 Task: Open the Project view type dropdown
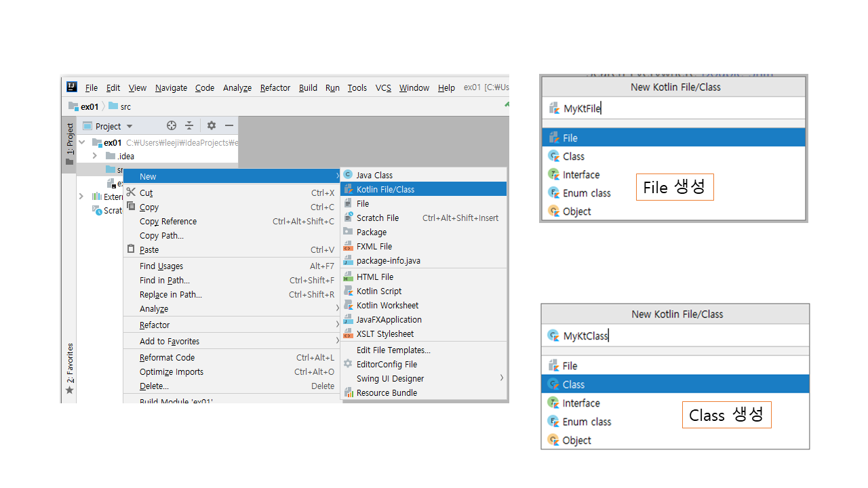[x=129, y=126]
